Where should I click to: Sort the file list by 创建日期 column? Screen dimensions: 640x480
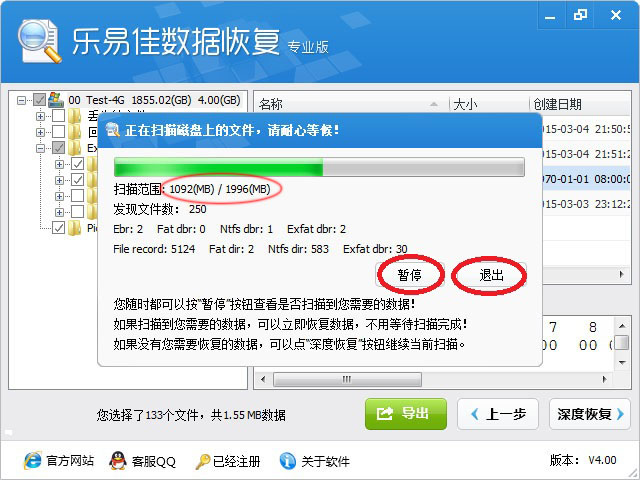point(580,104)
